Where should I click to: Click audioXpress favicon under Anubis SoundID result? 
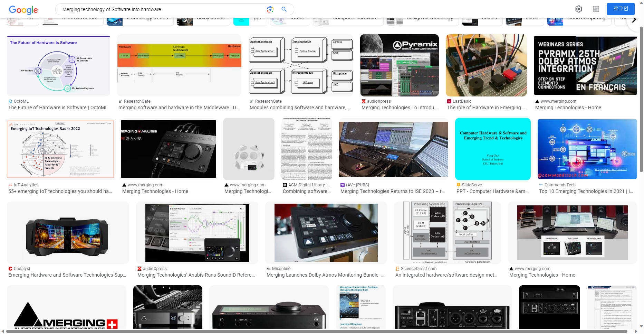click(x=140, y=269)
